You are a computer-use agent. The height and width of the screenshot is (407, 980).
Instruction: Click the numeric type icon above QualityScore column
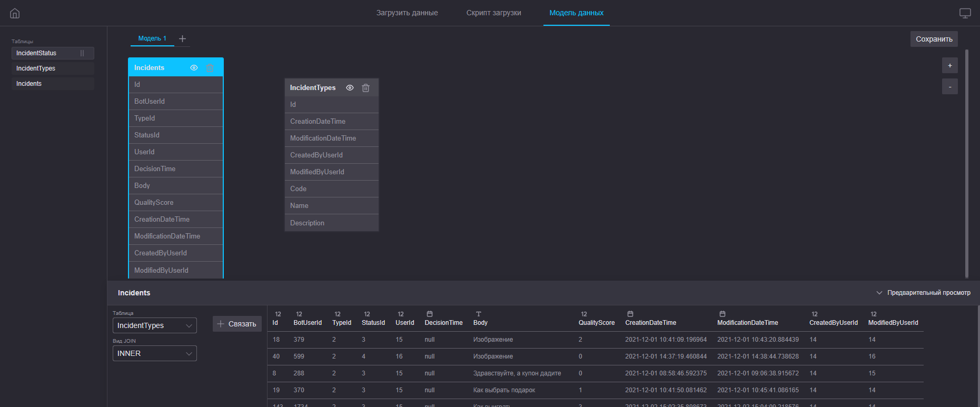coord(584,314)
